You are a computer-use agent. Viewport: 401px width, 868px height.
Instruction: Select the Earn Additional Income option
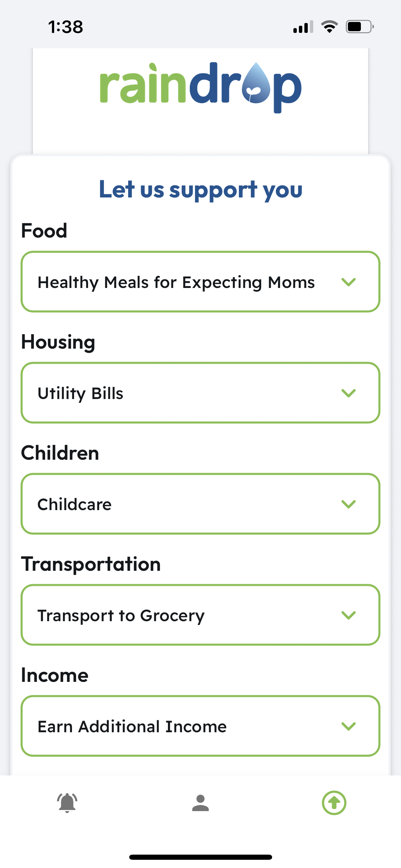(200, 726)
